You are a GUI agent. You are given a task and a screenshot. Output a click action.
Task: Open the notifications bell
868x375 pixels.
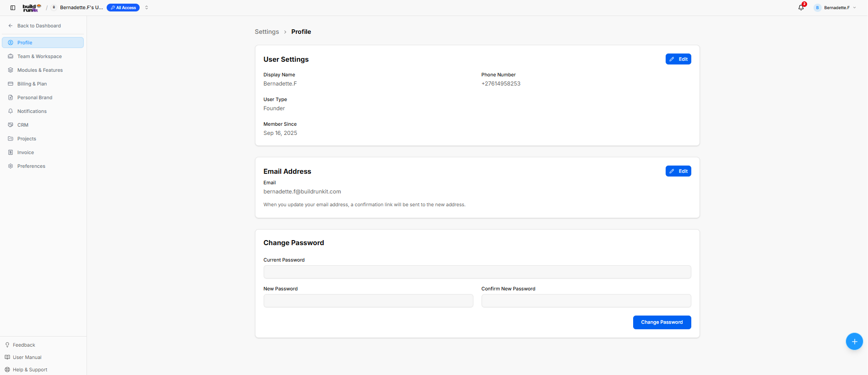(801, 7)
